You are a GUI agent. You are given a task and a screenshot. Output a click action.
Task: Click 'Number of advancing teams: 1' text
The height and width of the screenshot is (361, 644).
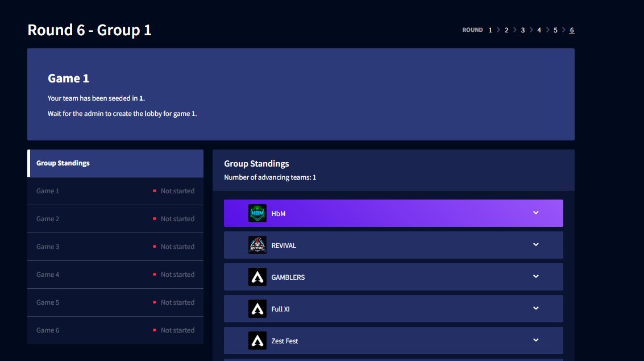coord(270,177)
